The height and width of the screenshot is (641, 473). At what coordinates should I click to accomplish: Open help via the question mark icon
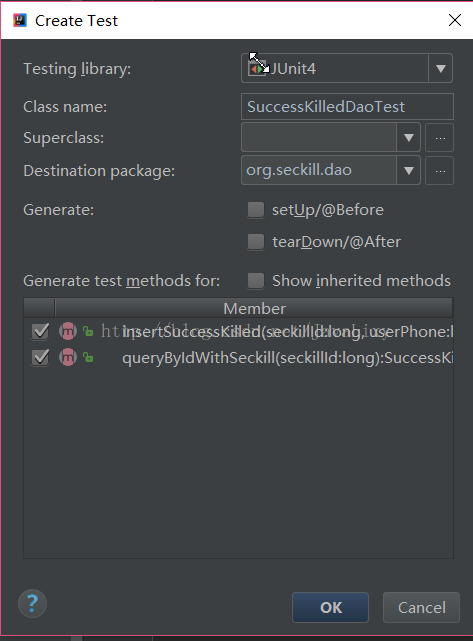(x=32, y=603)
